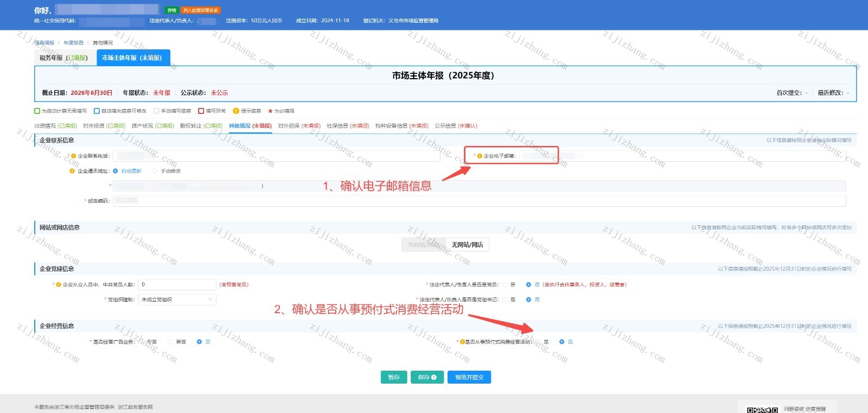Click the 保存 button
868x413 pixels.
coord(427,377)
